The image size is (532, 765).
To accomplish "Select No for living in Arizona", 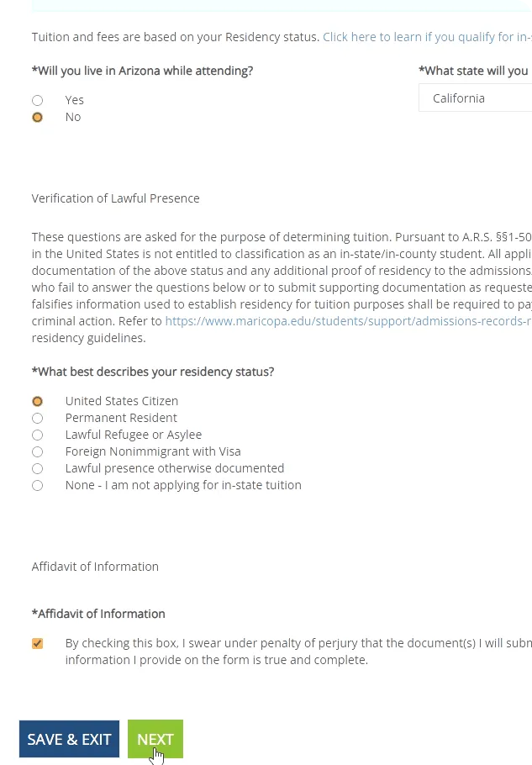I will pos(38,118).
